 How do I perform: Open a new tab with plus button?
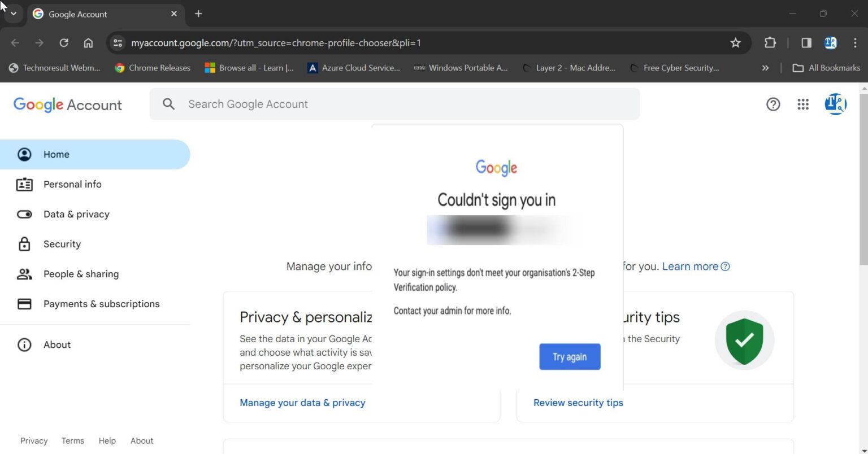pyautogui.click(x=198, y=14)
